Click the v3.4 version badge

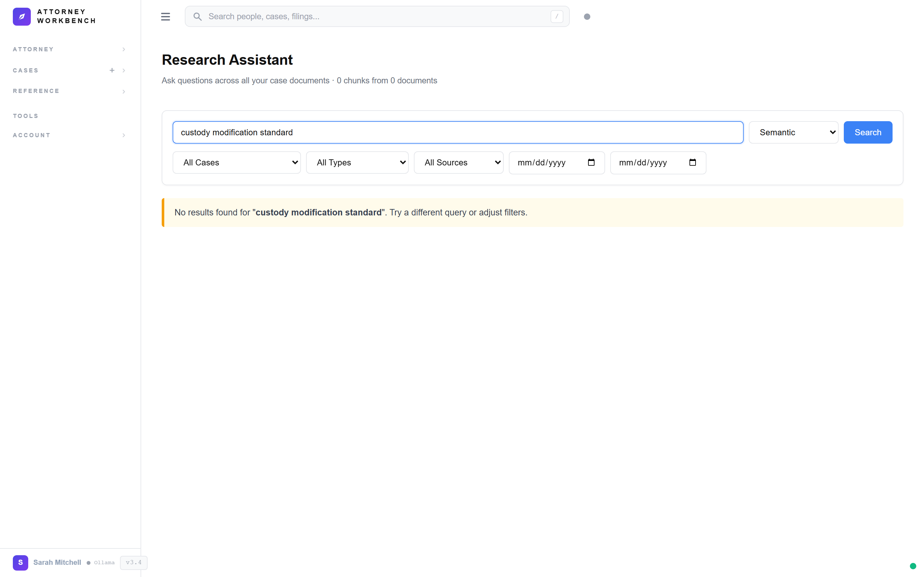(x=133, y=563)
